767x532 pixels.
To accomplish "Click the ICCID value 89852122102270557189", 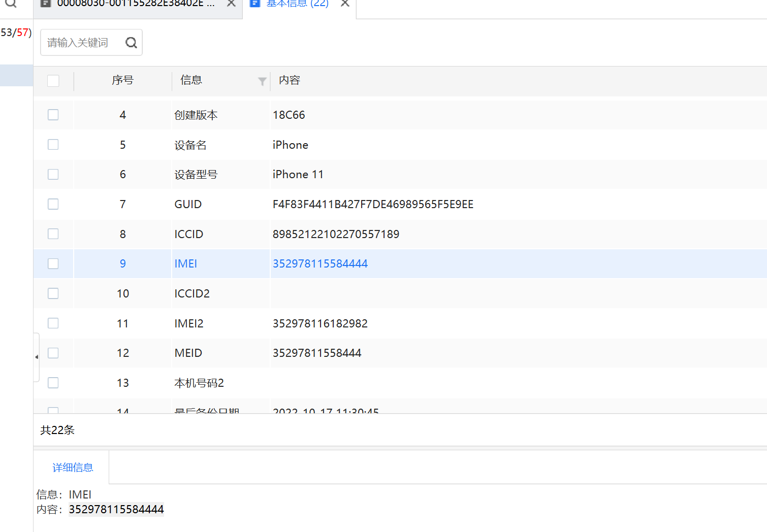I will pos(336,234).
